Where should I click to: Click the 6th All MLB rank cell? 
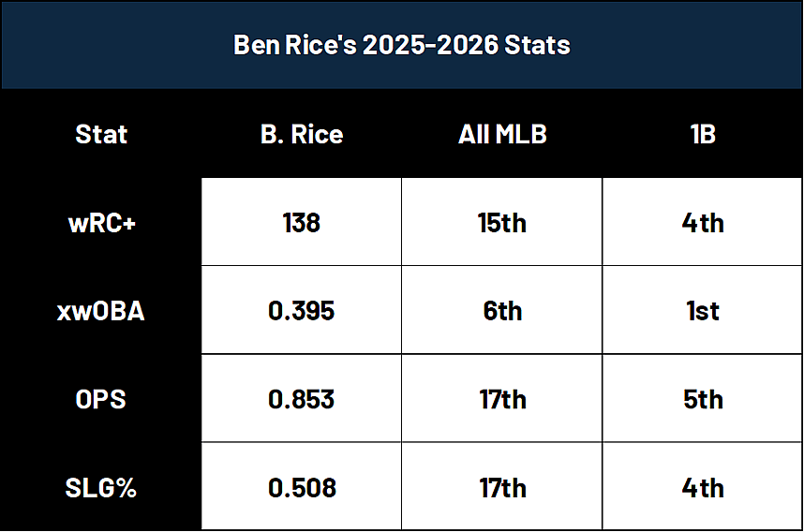[502, 311]
